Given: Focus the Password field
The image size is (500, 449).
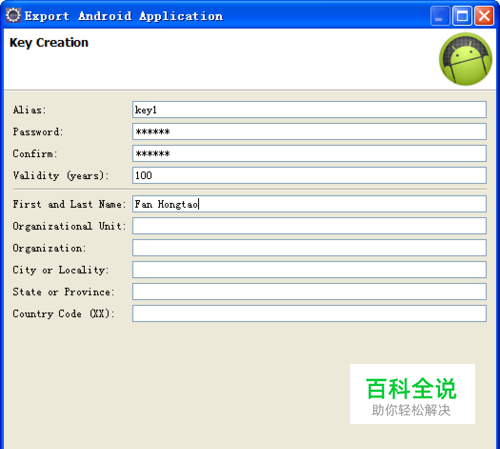Looking at the screenshot, I should tap(309, 132).
